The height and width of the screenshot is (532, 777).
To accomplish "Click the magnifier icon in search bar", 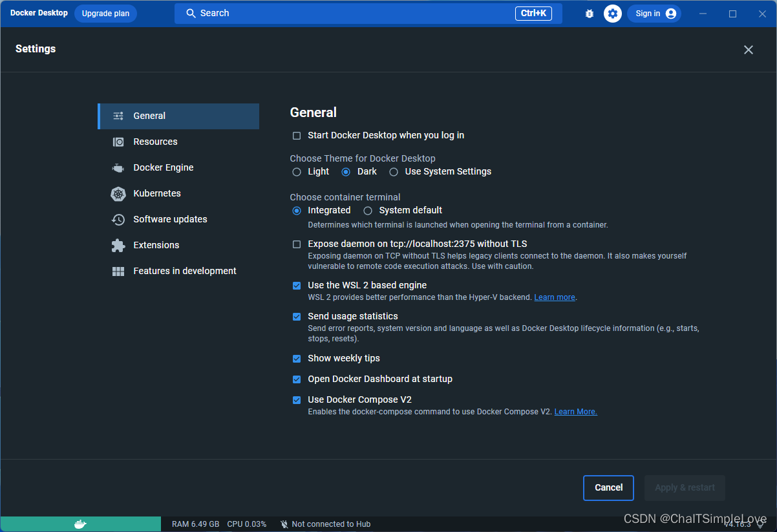I will (x=191, y=14).
